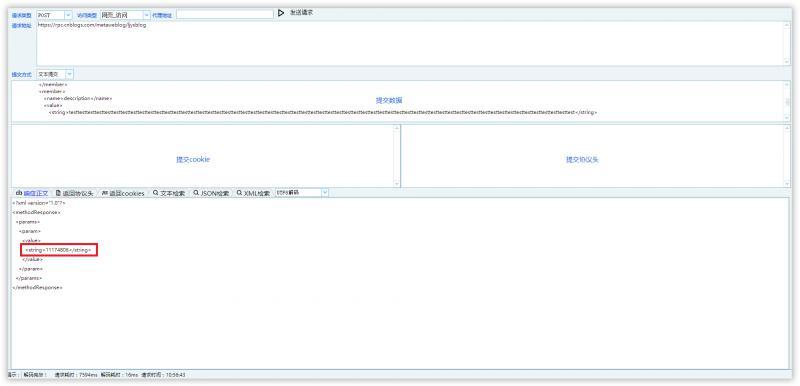
Task: Click the <methodResponse> opening line in response
Action: [x=36, y=212]
